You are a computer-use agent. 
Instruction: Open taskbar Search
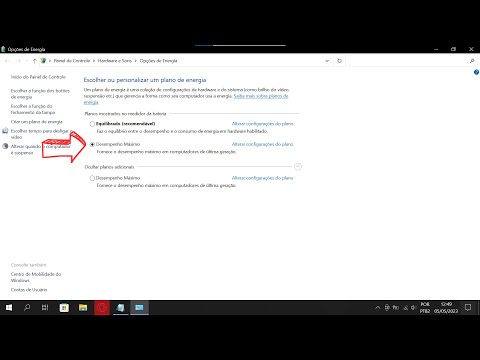click(27, 307)
